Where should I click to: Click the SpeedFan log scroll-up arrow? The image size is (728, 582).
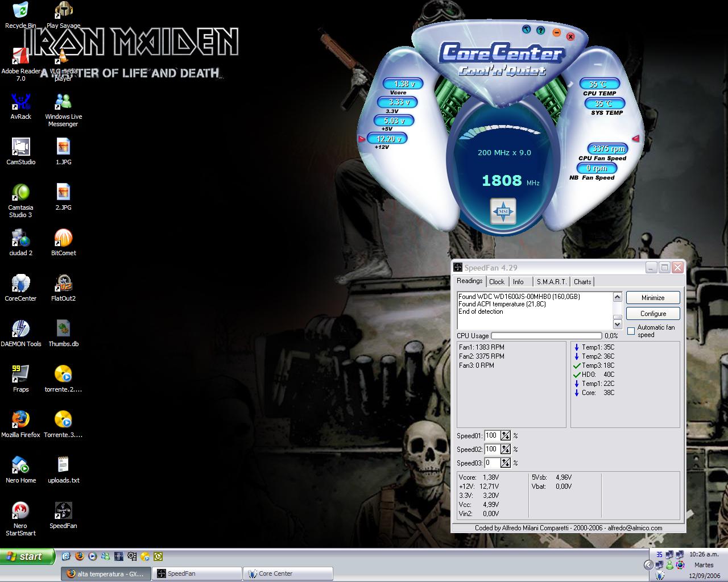point(617,297)
